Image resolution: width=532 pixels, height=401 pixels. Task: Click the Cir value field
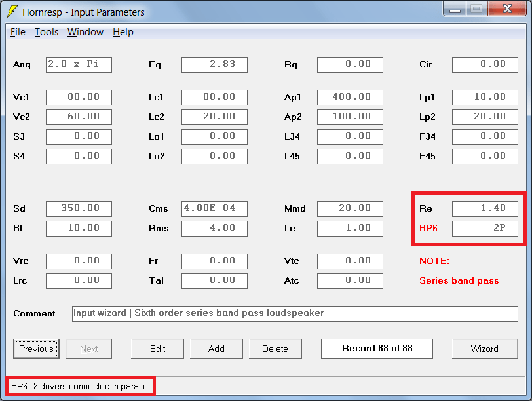[485, 64]
